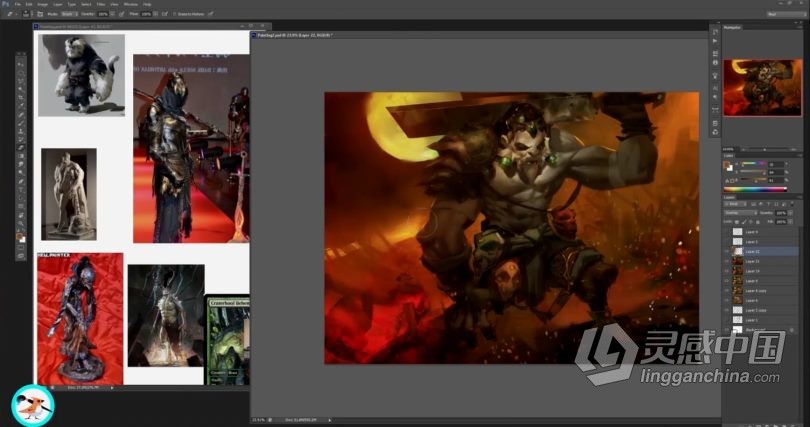Select the Blur tool
Screen dimensions: 810x427
click(x=20, y=164)
